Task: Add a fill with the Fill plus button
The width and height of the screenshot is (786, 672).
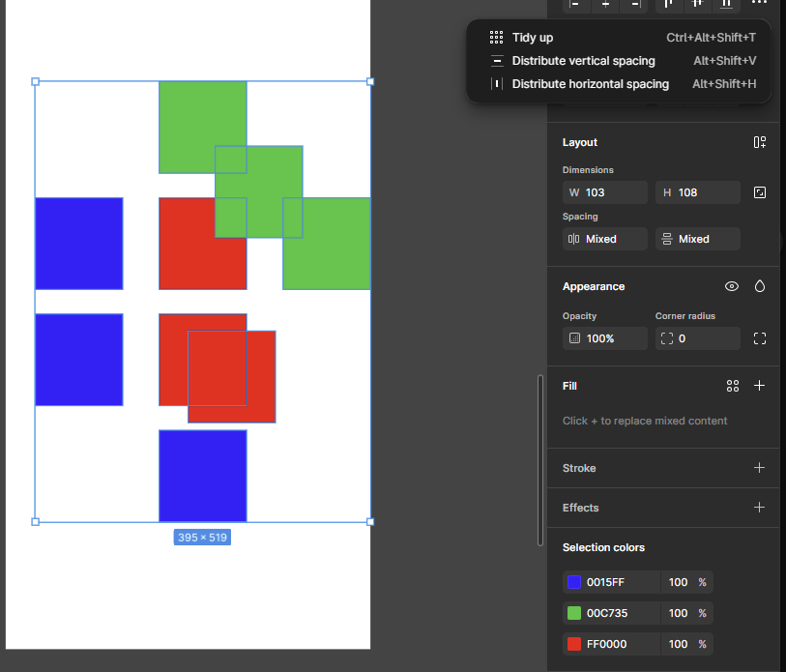Action: click(x=760, y=385)
